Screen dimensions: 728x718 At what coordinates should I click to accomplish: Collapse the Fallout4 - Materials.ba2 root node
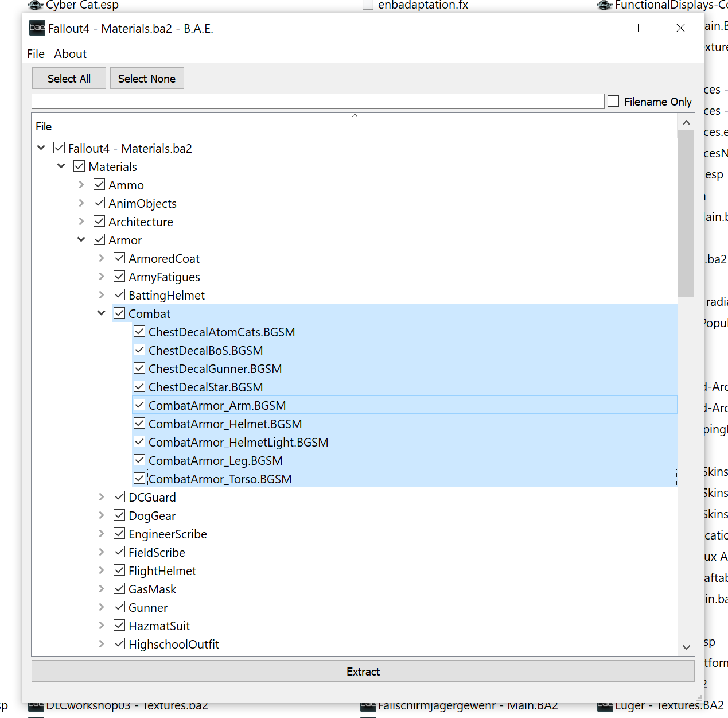tap(41, 148)
